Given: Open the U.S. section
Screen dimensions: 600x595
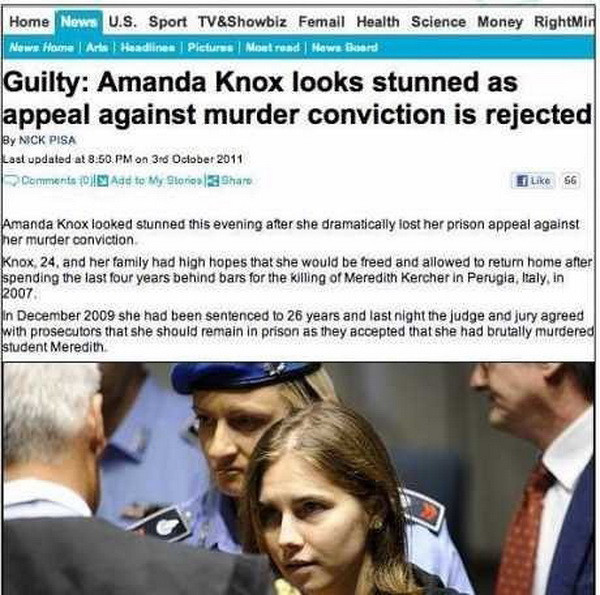Looking at the screenshot, I should [x=122, y=21].
